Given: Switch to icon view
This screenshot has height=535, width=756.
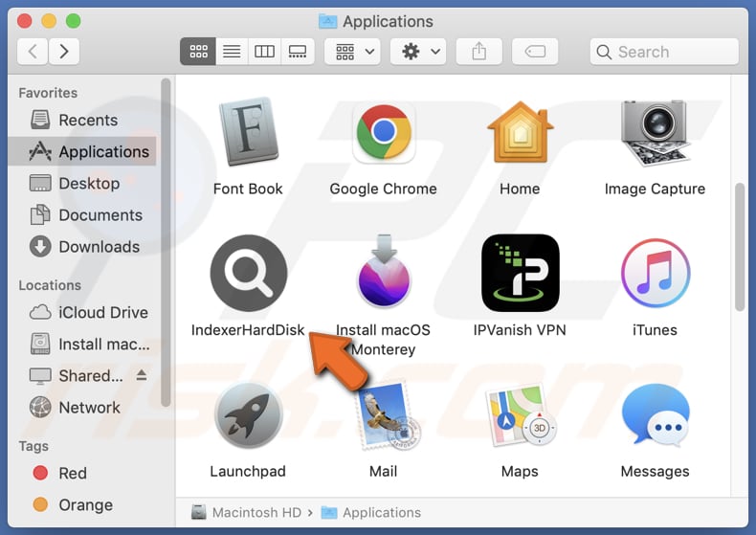Looking at the screenshot, I should pyautogui.click(x=198, y=52).
